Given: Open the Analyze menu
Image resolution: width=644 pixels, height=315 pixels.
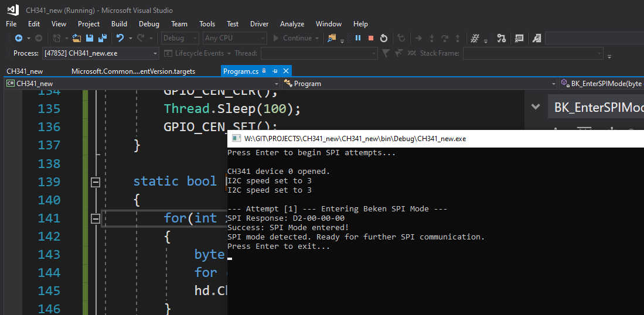Looking at the screenshot, I should point(292,24).
